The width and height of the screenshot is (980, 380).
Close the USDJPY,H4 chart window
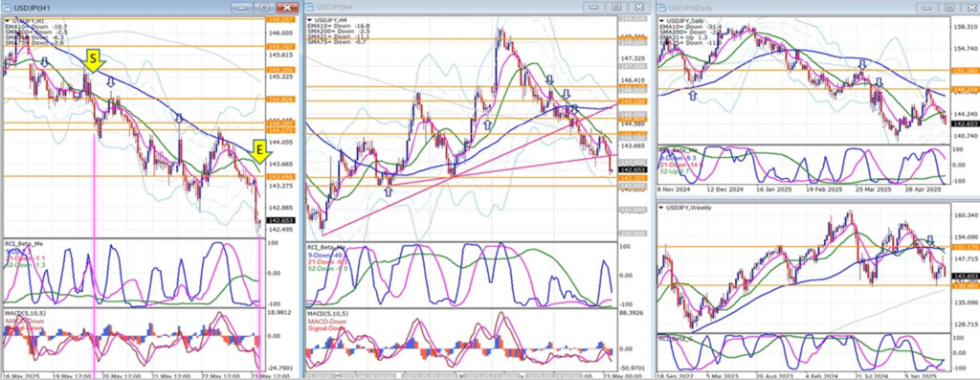[638, 7]
